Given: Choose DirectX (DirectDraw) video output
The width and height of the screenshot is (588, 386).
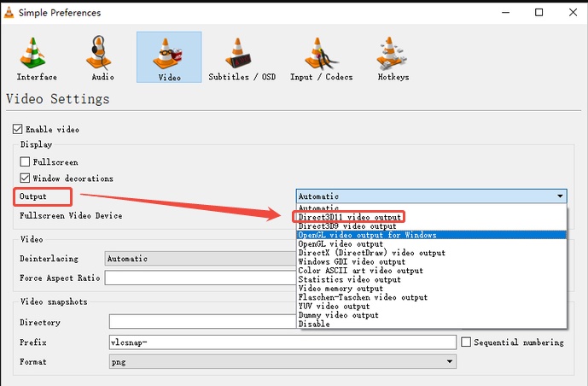Looking at the screenshot, I should click(431, 253).
